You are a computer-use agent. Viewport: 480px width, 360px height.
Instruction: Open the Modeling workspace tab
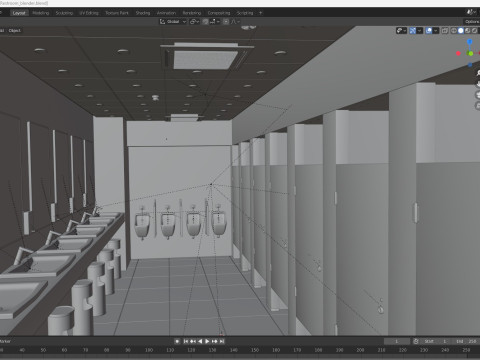[x=41, y=13]
